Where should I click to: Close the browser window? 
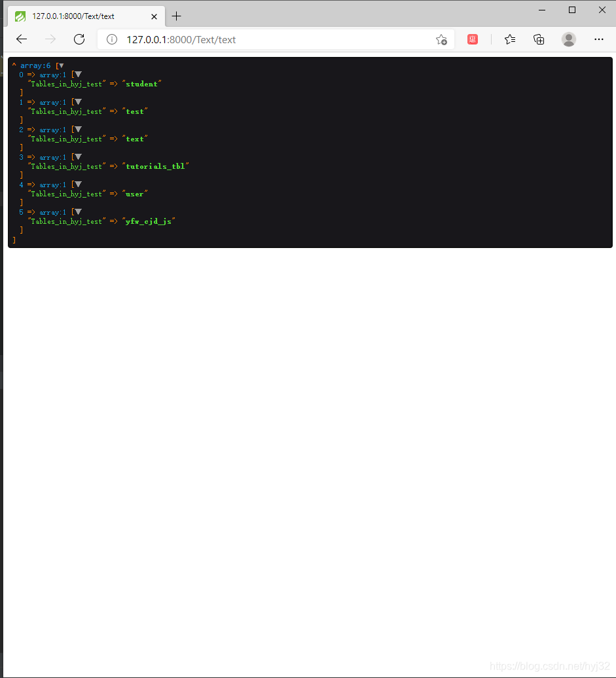(x=602, y=10)
